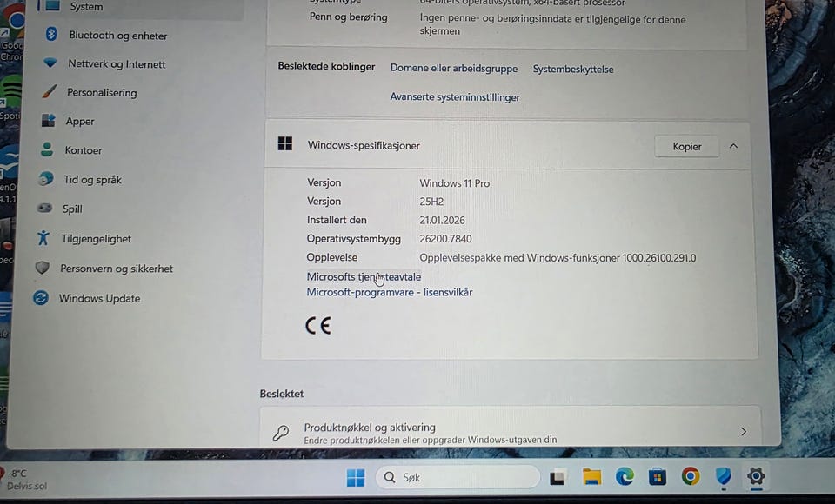
Task: Open Windows Update page
Action: point(99,299)
